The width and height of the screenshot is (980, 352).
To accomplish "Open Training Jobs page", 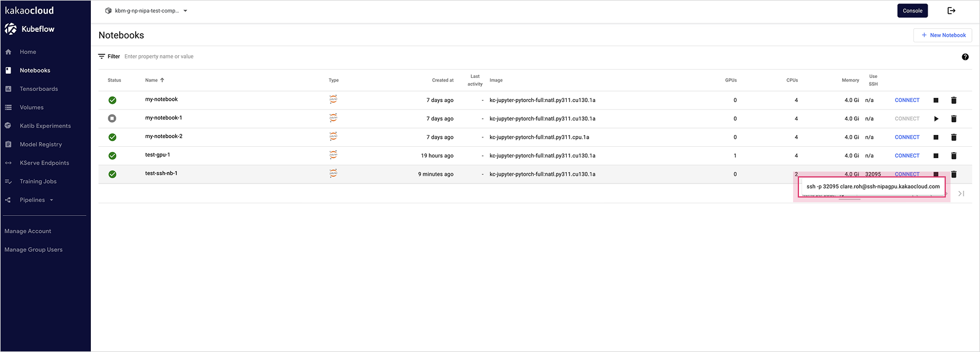I will click(38, 182).
